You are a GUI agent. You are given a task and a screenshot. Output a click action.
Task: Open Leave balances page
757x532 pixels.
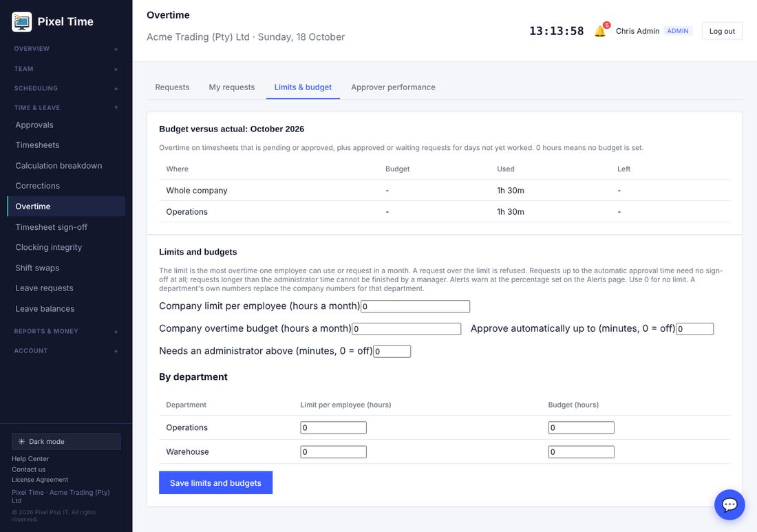(x=66, y=308)
